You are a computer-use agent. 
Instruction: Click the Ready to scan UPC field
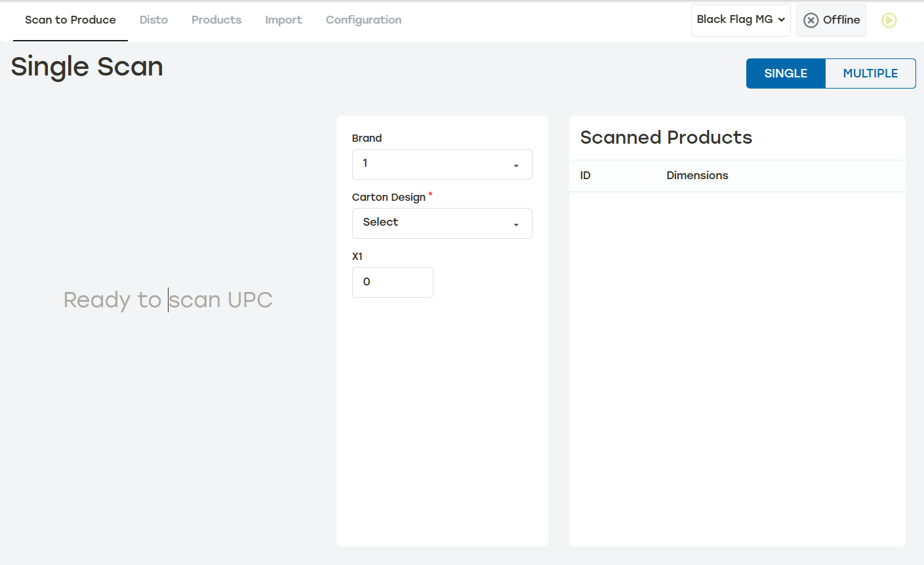pos(168,300)
